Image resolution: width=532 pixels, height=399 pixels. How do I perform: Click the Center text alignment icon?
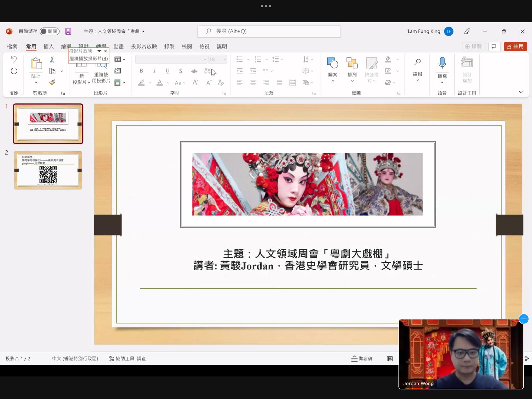[253, 82]
